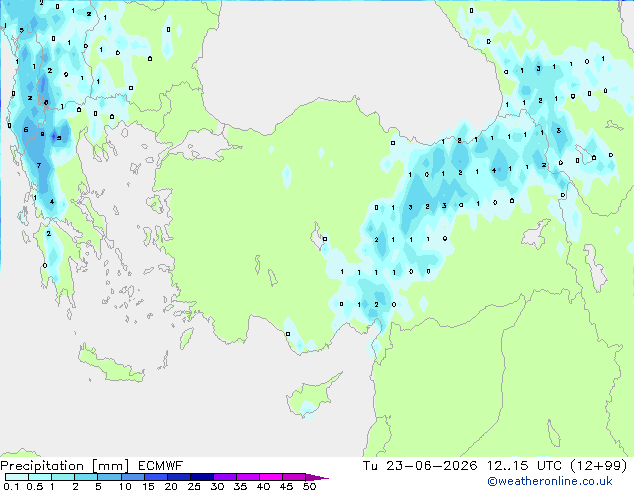Select the dark navy 25–30 mm legend swatch
Image resolution: width=634 pixels, height=490 pixels.
pyautogui.click(x=202, y=477)
